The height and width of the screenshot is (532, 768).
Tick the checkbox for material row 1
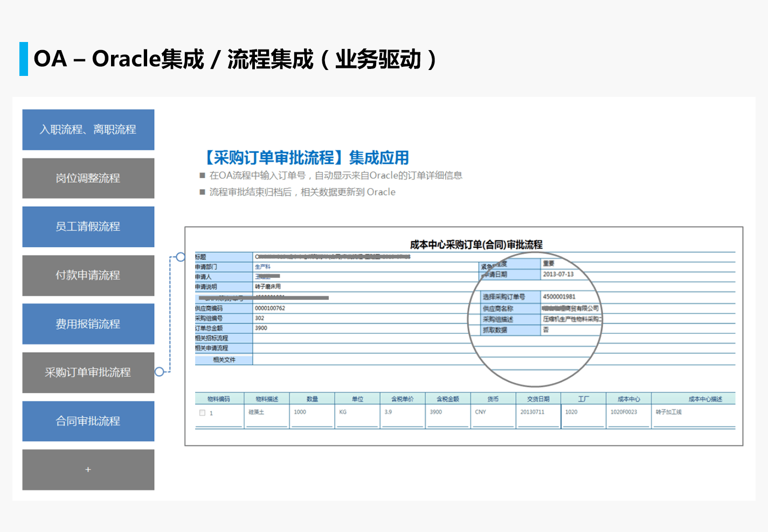point(203,412)
